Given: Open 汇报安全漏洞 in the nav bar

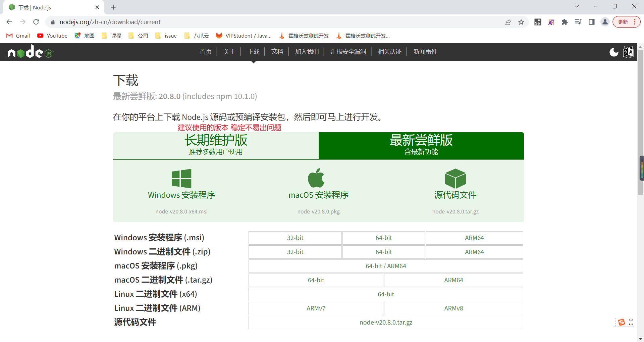Looking at the screenshot, I should (x=348, y=51).
